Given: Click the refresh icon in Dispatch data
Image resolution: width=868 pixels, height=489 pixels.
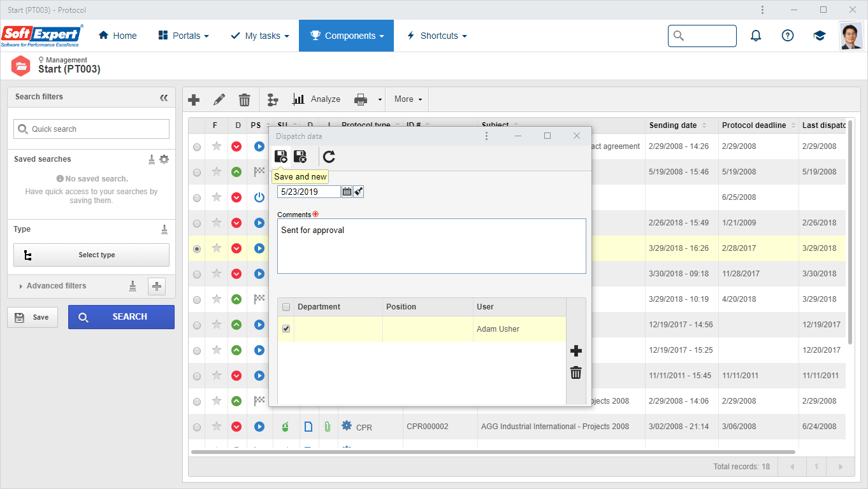Looking at the screenshot, I should coord(329,157).
